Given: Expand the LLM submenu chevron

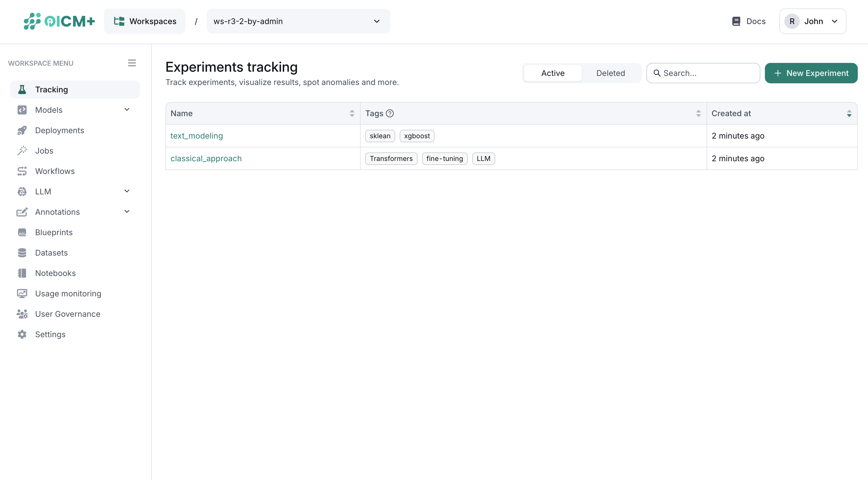Looking at the screenshot, I should click(127, 191).
